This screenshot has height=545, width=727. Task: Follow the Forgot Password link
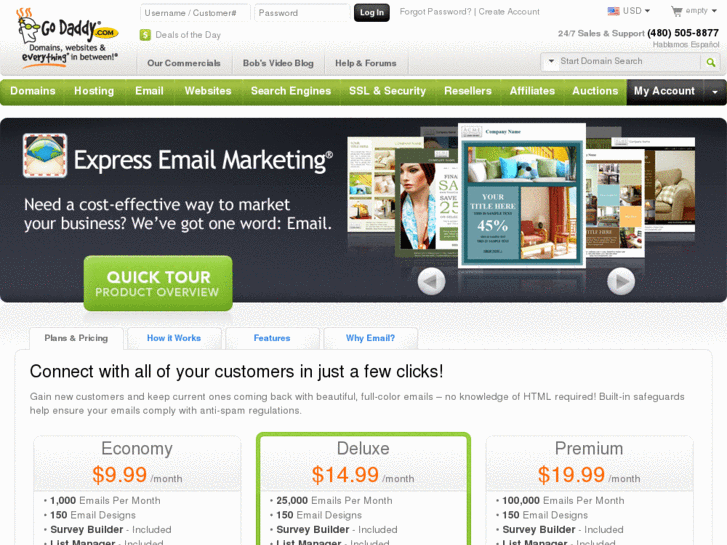(435, 12)
